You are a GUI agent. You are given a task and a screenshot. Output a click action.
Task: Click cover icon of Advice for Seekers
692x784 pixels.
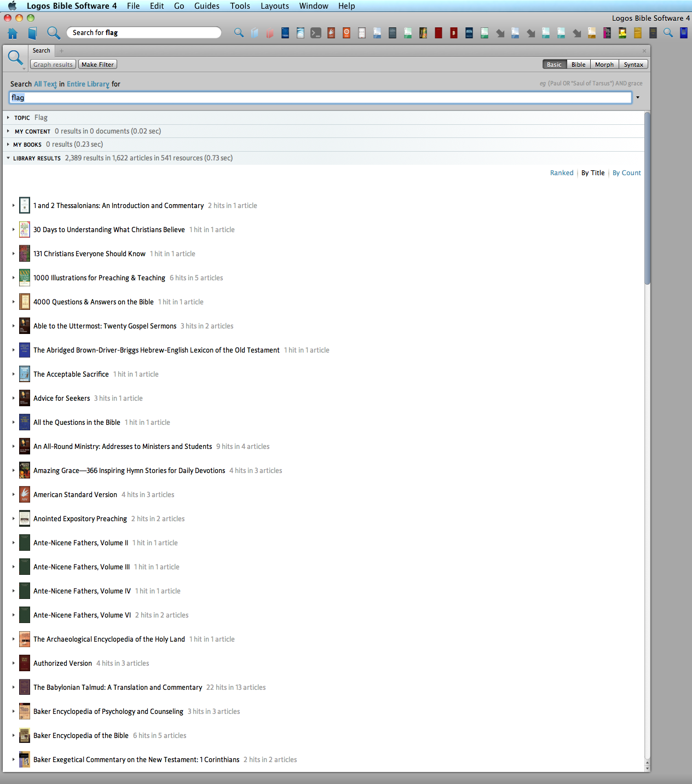tap(25, 398)
